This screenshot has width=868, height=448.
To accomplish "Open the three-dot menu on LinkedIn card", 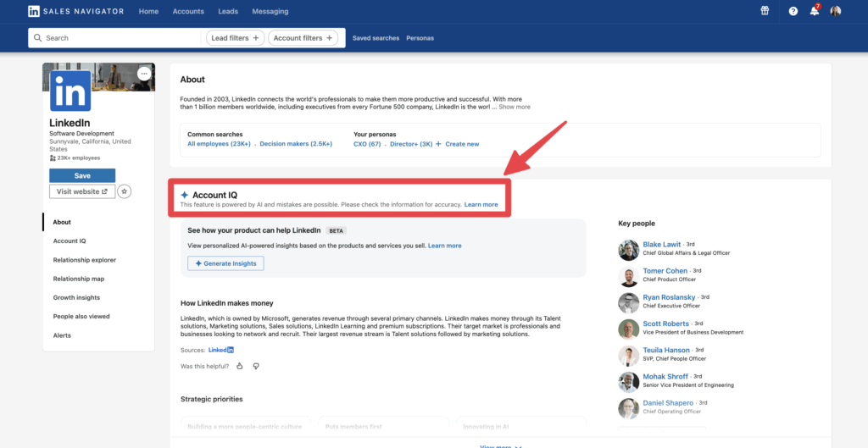I will pyautogui.click(x=144, y=74).
